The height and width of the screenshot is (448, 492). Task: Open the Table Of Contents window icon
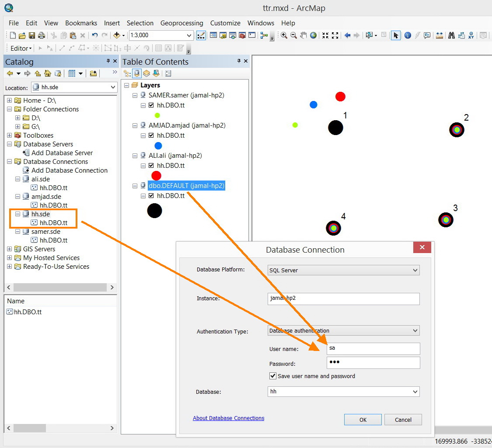tap(213, 35)
